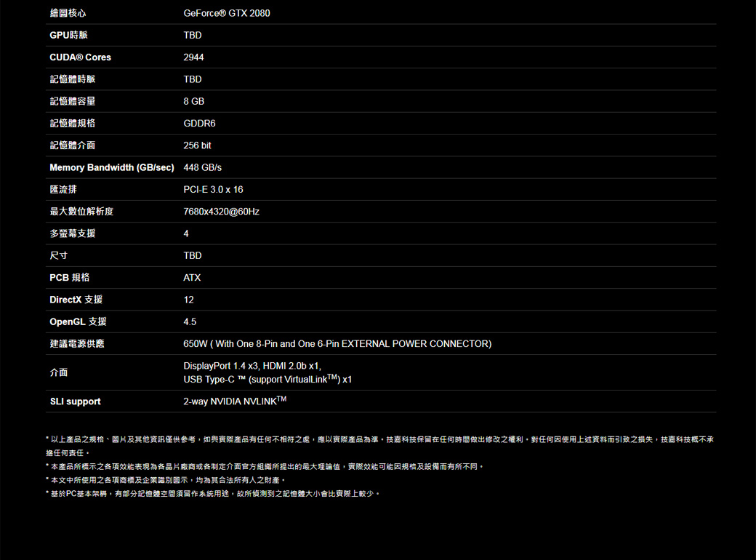Image resolution: width=756 pixels, height=560 pixels.
Task: Click the PCI-E 3.0 x 16 value
Action: point(213,190)
